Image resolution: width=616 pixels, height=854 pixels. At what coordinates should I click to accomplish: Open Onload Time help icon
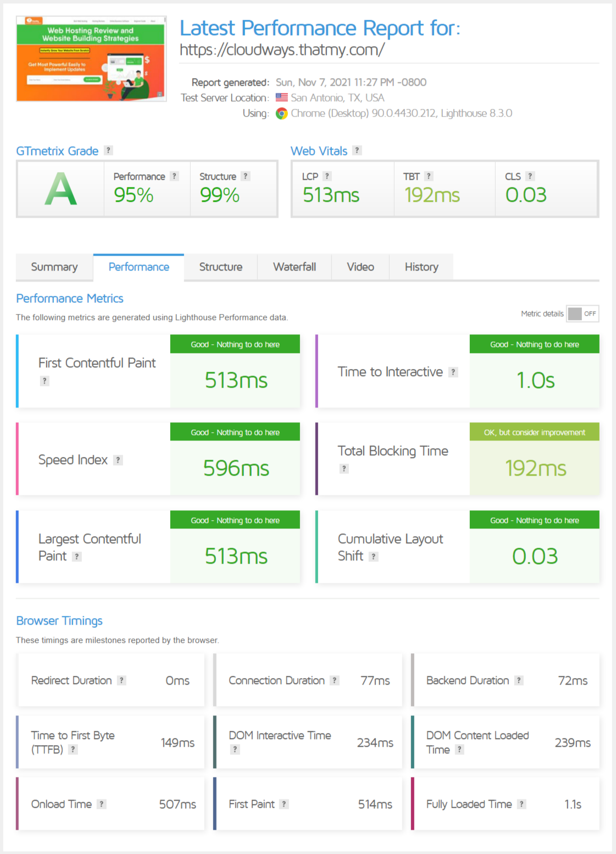[102, 804]
